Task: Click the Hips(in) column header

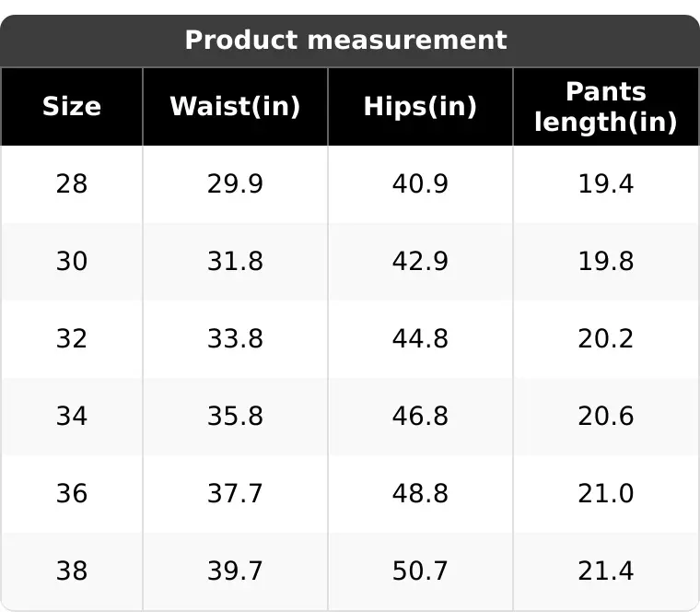Action: pos(420,107)
